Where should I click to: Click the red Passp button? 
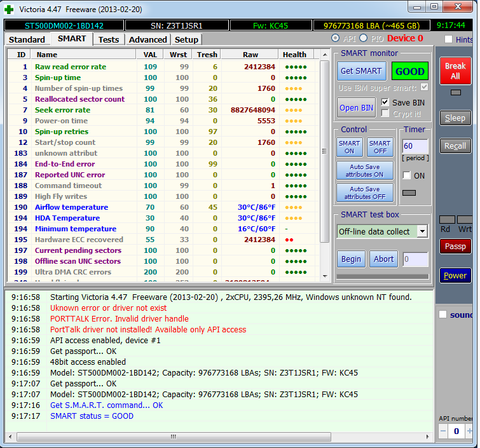point(455,246)
